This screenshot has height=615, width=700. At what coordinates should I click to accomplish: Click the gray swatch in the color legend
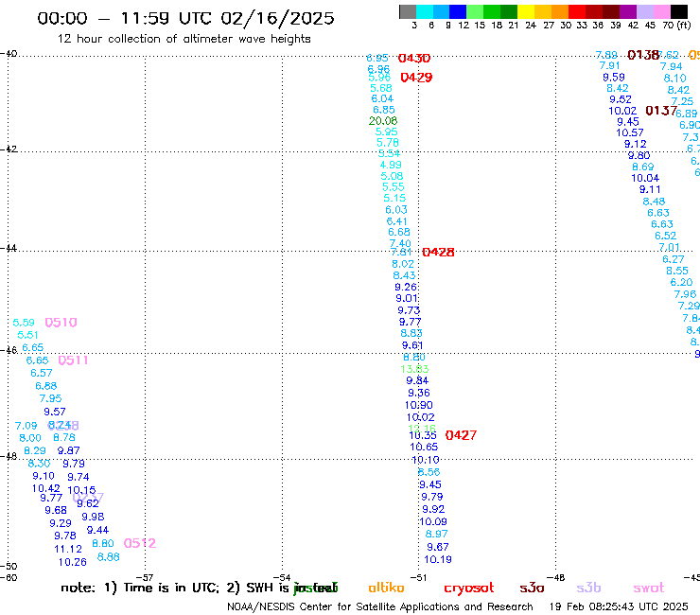(408, 11)
